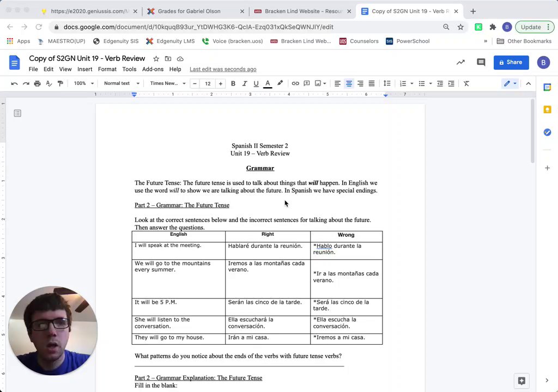Toggle underline formatting
558x392 pixels.
[256, 84]
